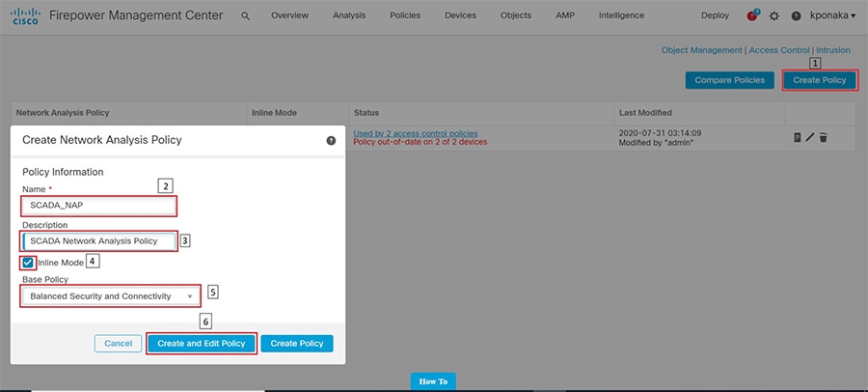The image size is (868, 392).
Task: Open the kponaka user menu
Action: 832,15
